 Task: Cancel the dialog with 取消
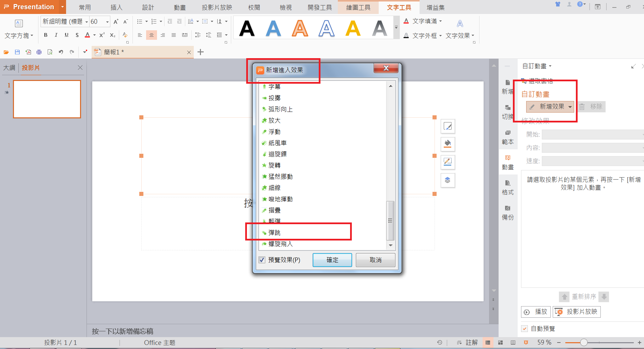point(376,260)
